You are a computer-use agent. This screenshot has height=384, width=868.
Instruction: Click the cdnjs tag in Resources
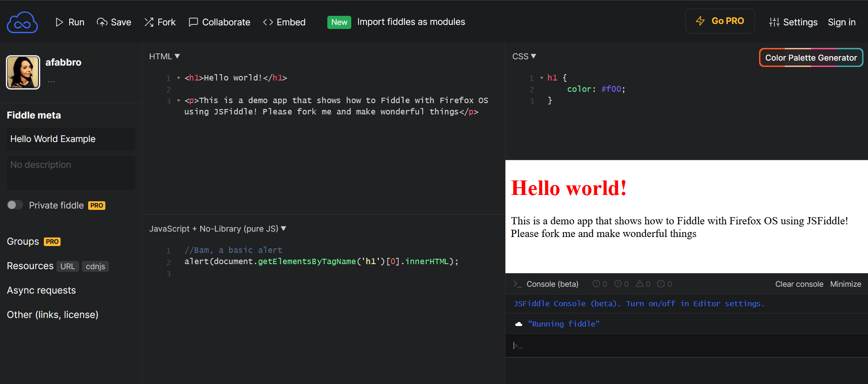point(95,266)
